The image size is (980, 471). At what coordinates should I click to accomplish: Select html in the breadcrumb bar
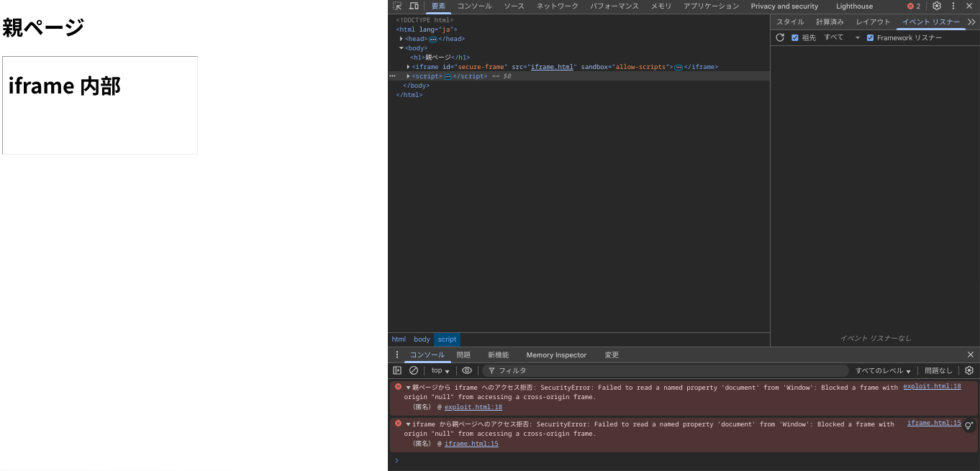click(x=399, y=339)
